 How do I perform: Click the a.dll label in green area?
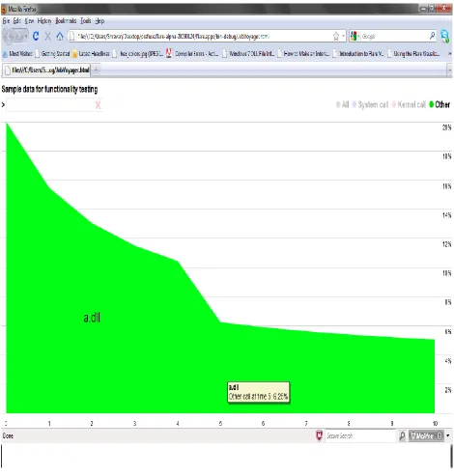[x=92, y=318]
